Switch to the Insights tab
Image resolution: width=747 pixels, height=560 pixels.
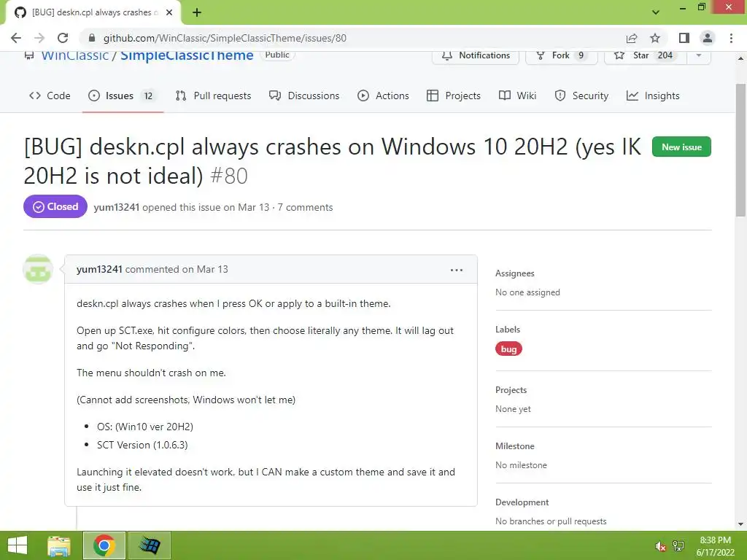pos(653,96)
